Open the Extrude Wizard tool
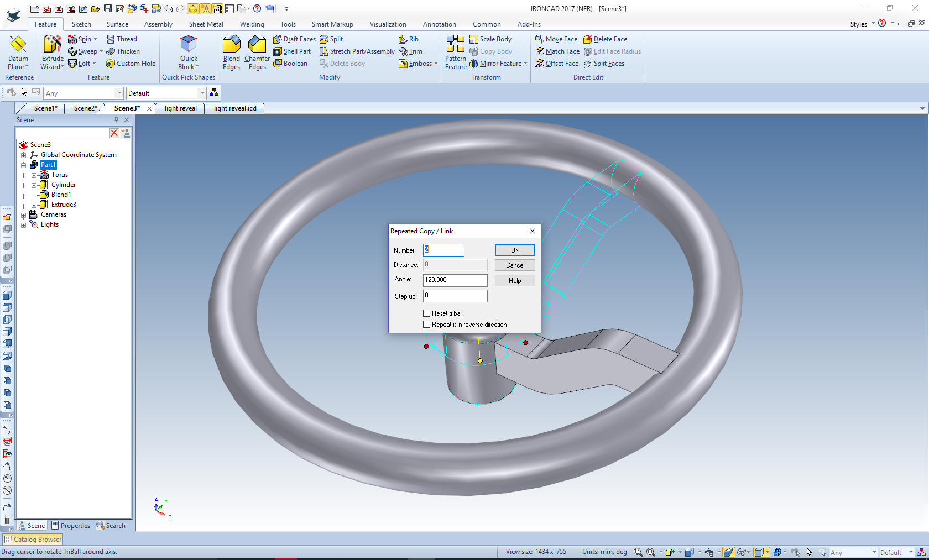Viewport: 929px width, 560px height. [53, 53]
